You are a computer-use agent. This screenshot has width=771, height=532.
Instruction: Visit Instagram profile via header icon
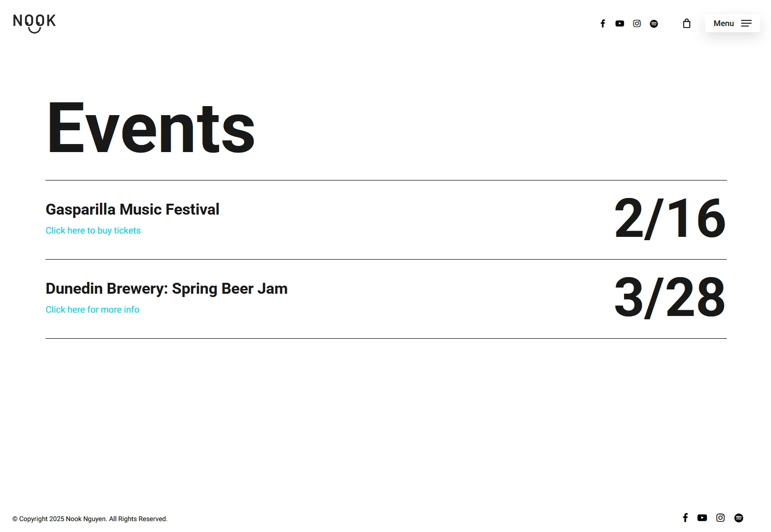(x=637, y=24)
